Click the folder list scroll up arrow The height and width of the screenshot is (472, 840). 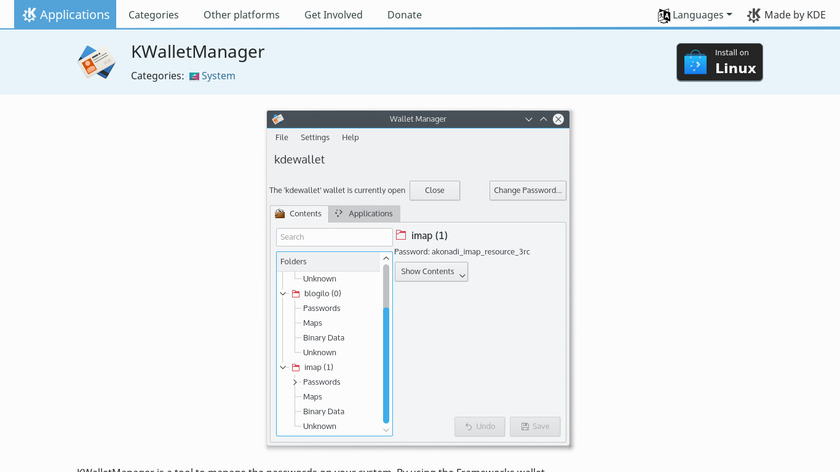coord(386,258)
